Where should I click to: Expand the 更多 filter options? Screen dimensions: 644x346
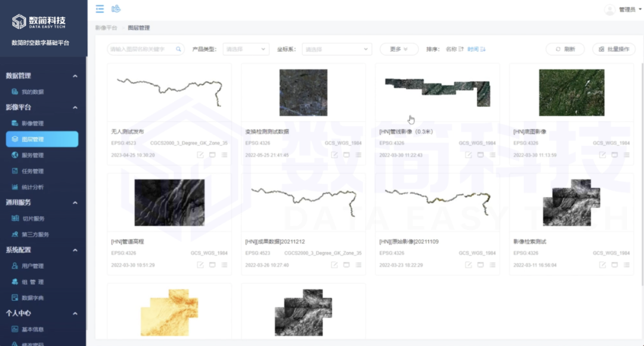[x=399, y=49]
